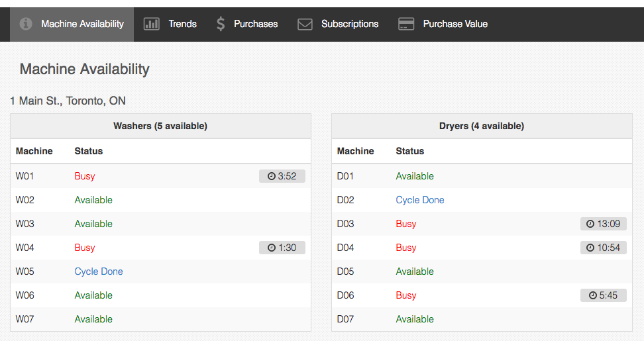Click the clock icon on dryer D06 timer
The image size is (644, 341).
(592, 295)
